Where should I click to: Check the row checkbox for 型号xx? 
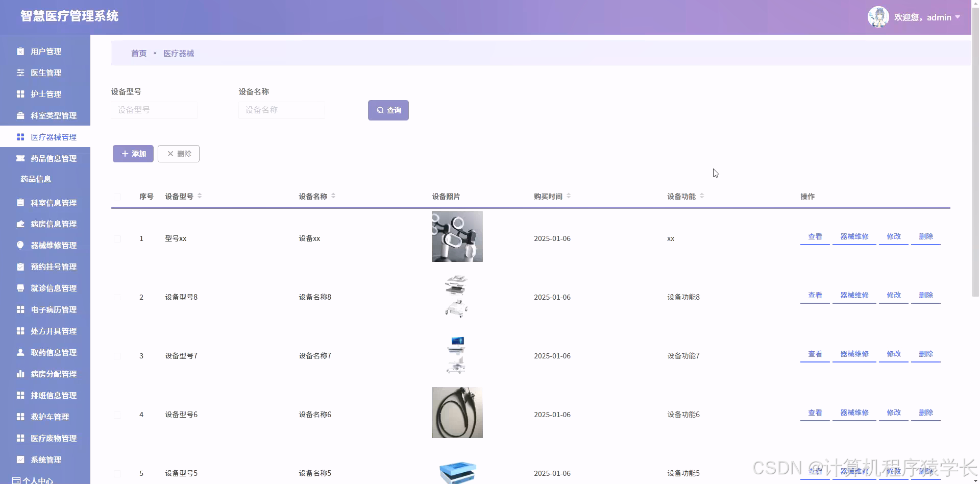pyautogui.click(x=117, y=239)
